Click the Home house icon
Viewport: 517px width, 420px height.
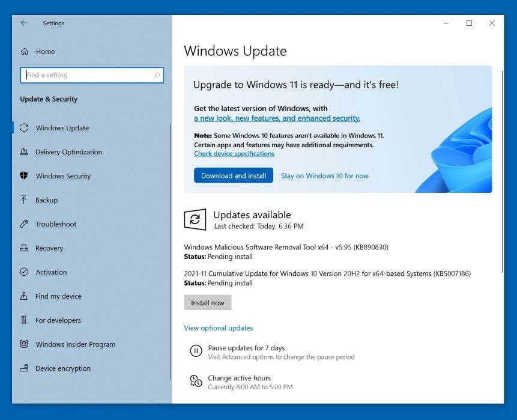point(25,52)
